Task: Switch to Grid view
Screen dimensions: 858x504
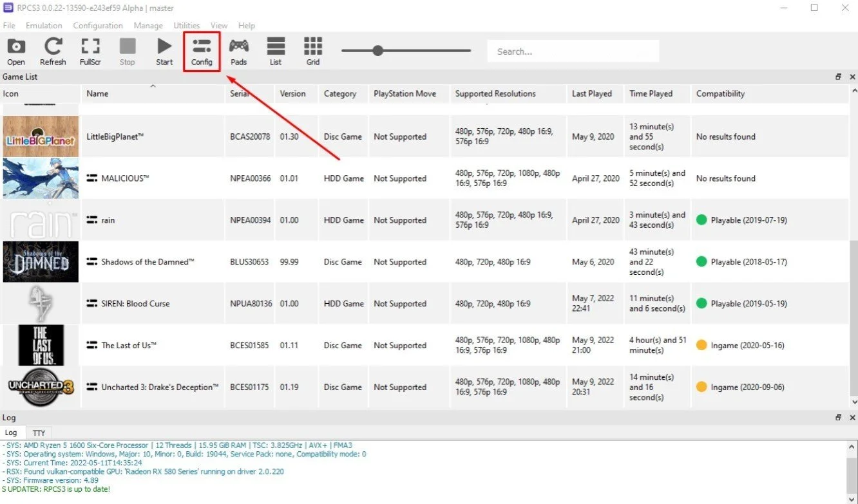Action: (313, 51)
